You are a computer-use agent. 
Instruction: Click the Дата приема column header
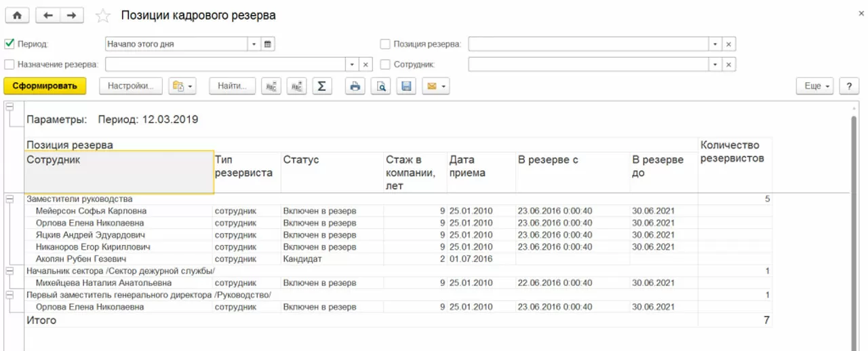click(x=481, y=172)
